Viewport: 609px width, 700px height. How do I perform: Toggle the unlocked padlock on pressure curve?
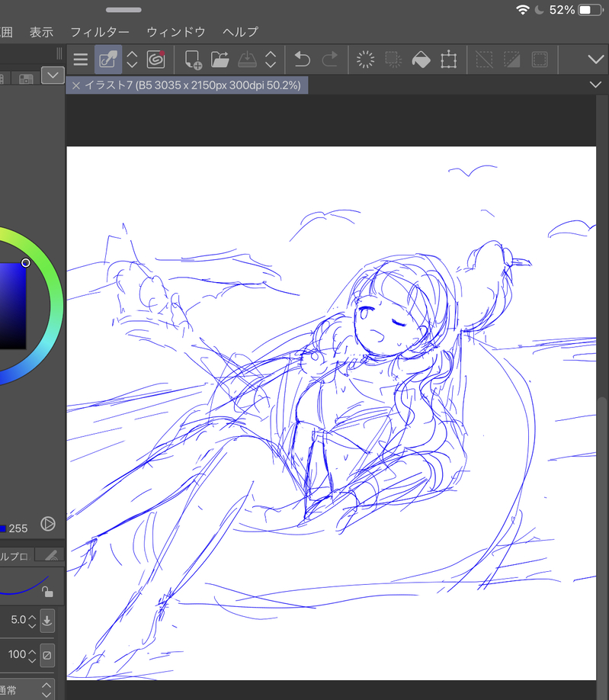coord(47,592)
